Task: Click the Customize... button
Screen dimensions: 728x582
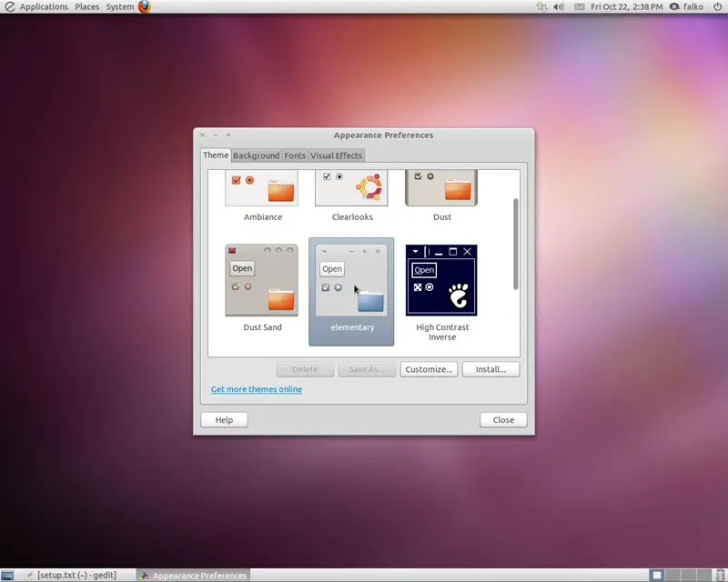Action: tap(429, 369)
